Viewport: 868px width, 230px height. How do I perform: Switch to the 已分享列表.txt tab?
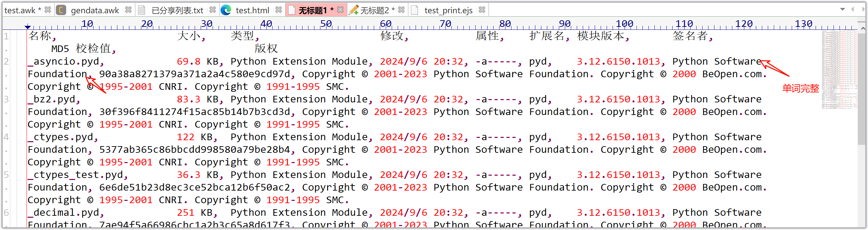point(177,10)
